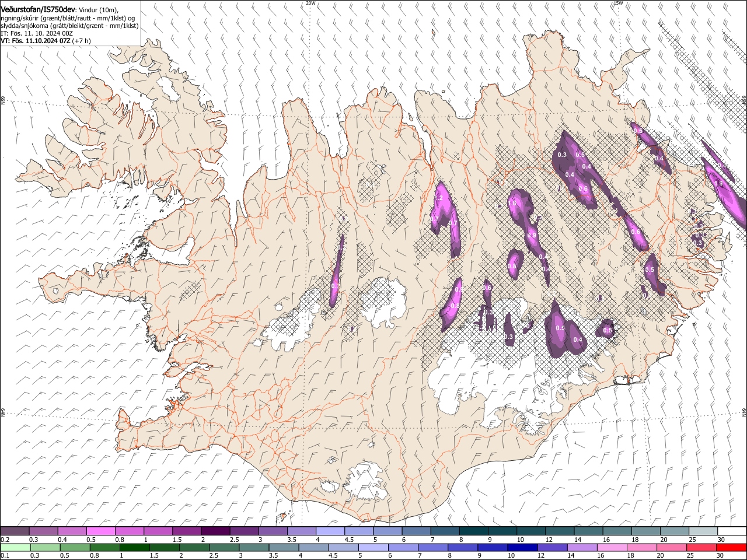
Task: Click the deep navy 10–12 swatch in lower legend row
Action: [521, 547]
